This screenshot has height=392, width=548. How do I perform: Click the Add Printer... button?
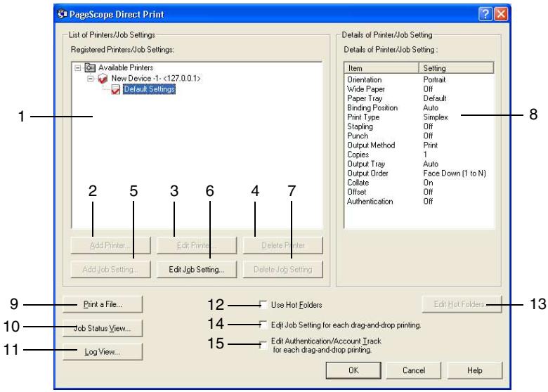110,245
